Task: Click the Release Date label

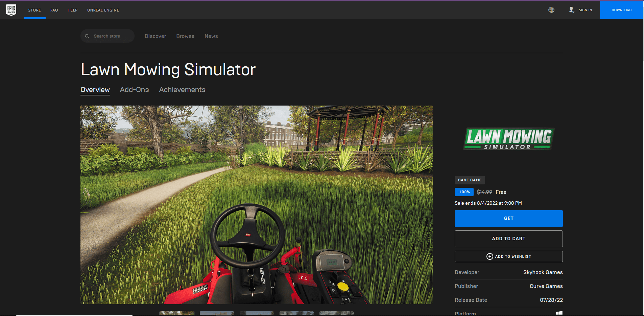Action: tap(471, 300)
